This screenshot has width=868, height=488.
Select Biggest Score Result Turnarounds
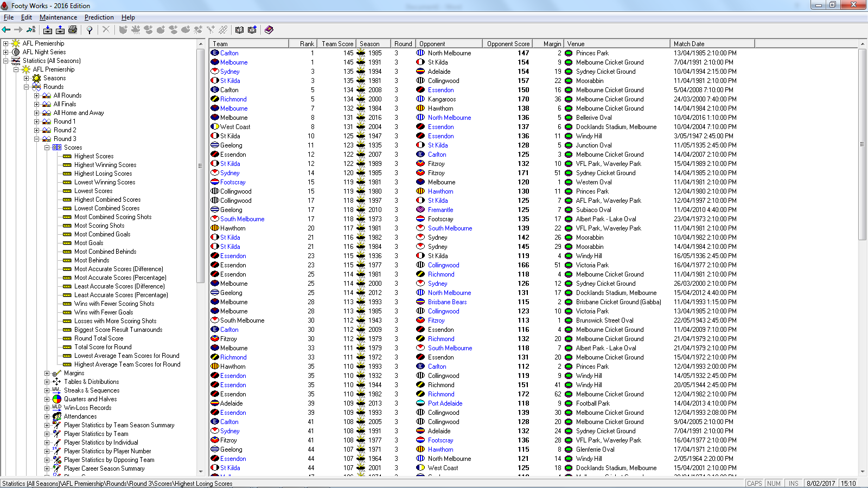click(x=118, y=330)
